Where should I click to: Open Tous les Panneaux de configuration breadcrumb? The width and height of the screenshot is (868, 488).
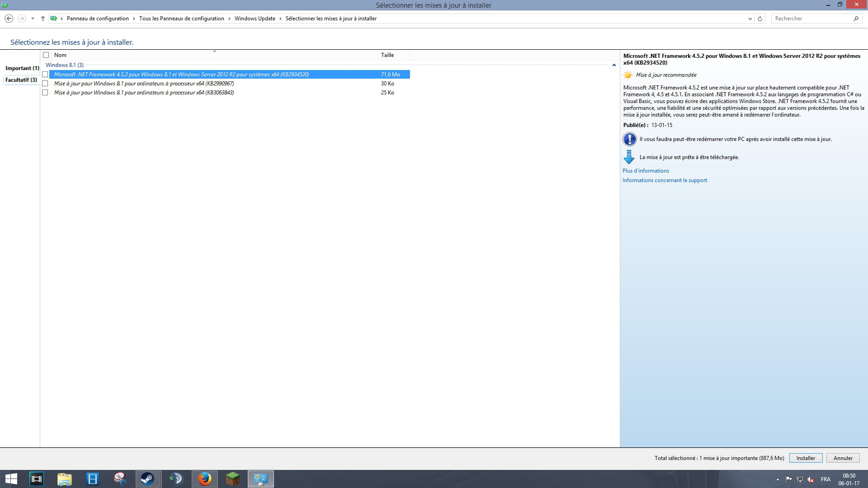(182, 19)
